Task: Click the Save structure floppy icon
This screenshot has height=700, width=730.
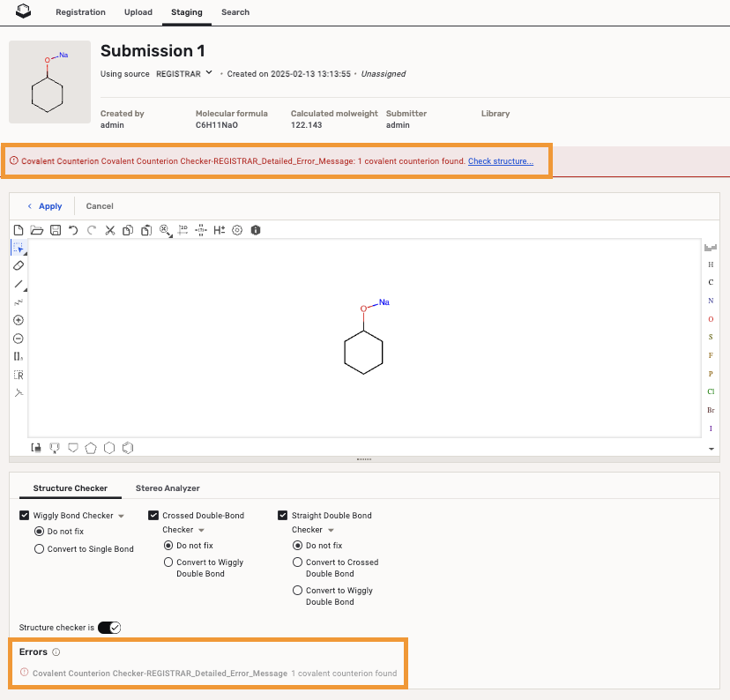Action: [x=55, y=230]
